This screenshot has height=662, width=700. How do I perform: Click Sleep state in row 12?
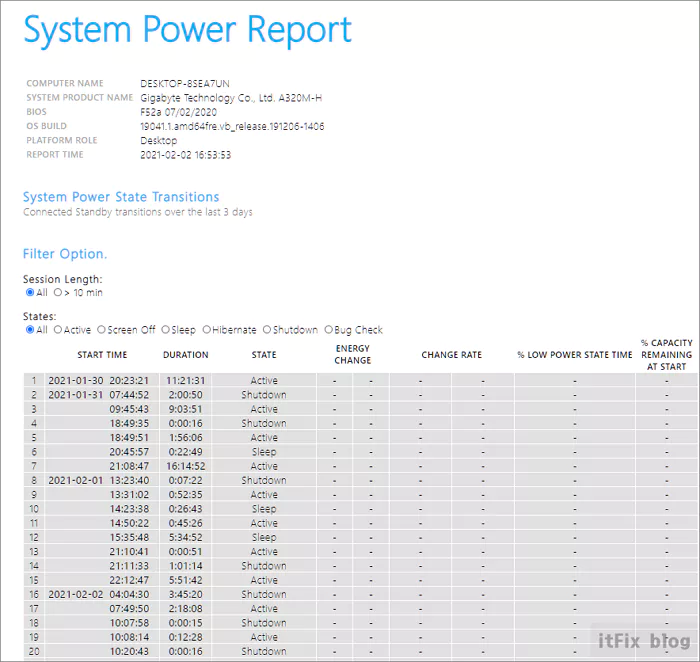[x=264, y=538]
